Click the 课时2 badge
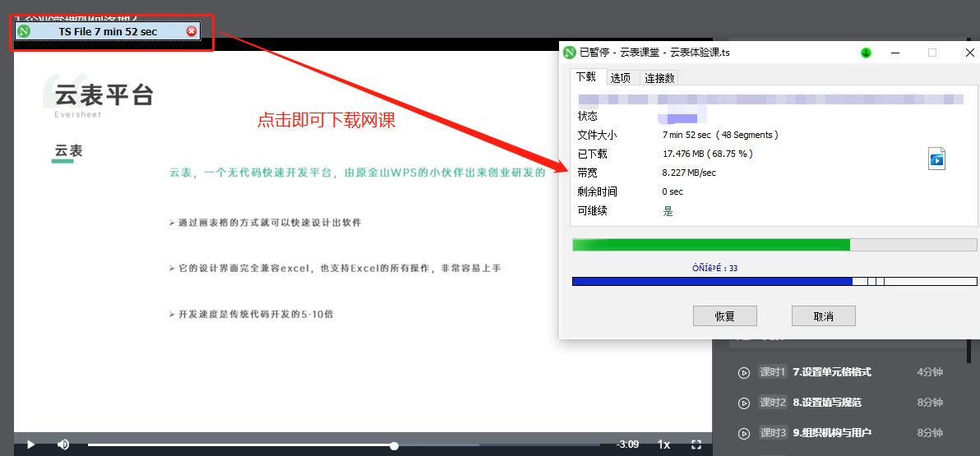Screen dimensions: 980x456 pyautogui.click(x=773, y=403)
